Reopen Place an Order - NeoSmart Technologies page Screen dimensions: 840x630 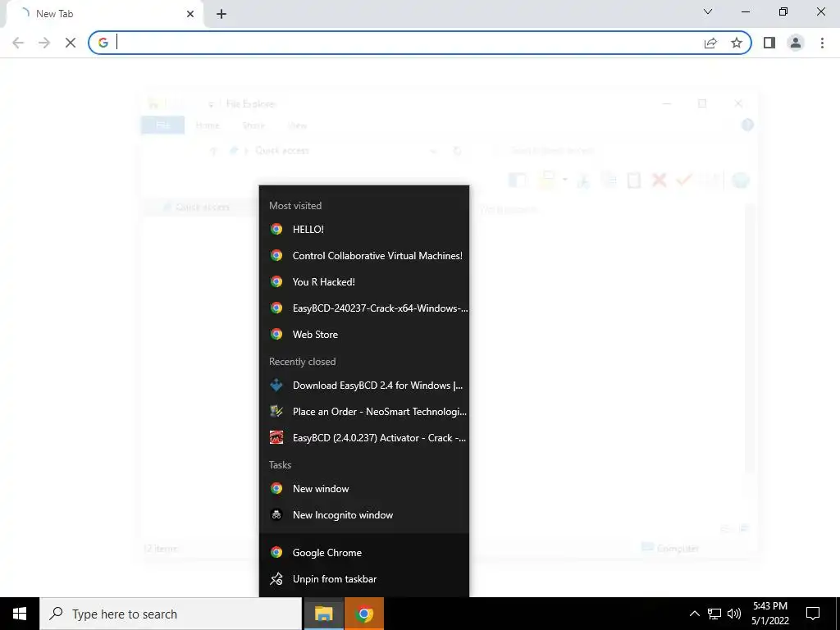tap(363, 412)
